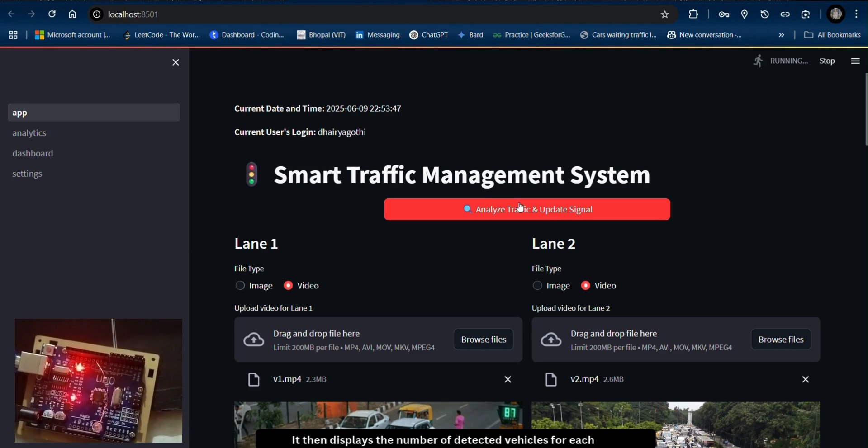Remove the uploaded v1.mp4 file
The width and height of the screenshot is (868, 448).
tap(508, 380)
